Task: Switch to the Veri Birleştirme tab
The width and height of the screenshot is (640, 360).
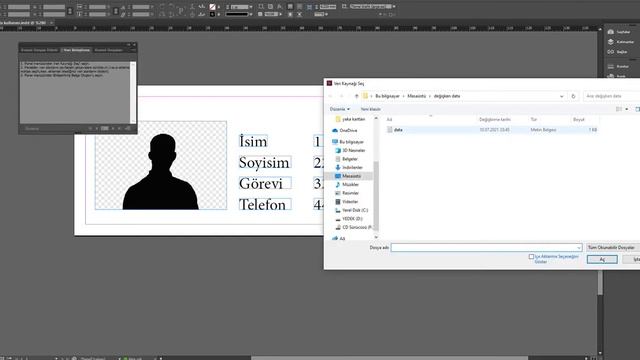Action: [76, 50]
